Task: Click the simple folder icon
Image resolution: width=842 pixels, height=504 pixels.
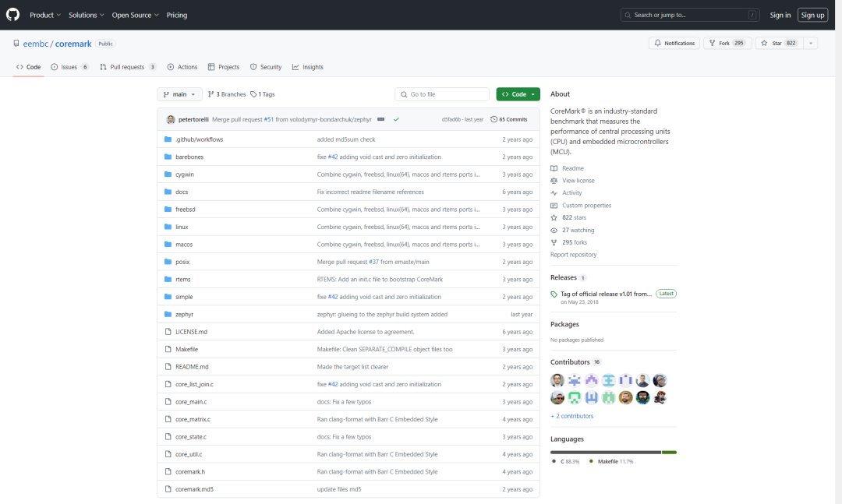Action: pos(168,297)
